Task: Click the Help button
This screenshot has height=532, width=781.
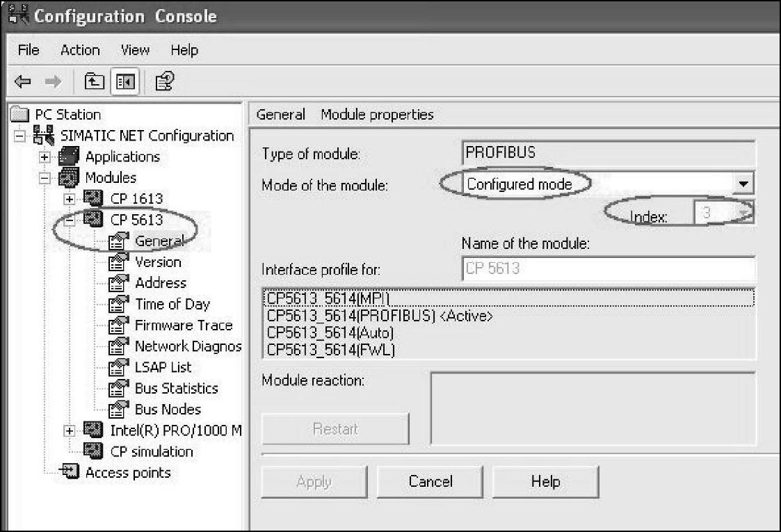Action: [x=545, y=481]
